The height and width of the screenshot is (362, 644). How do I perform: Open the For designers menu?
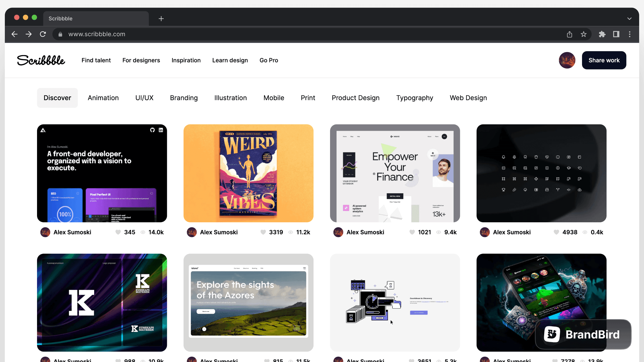(x=141, y=60)
